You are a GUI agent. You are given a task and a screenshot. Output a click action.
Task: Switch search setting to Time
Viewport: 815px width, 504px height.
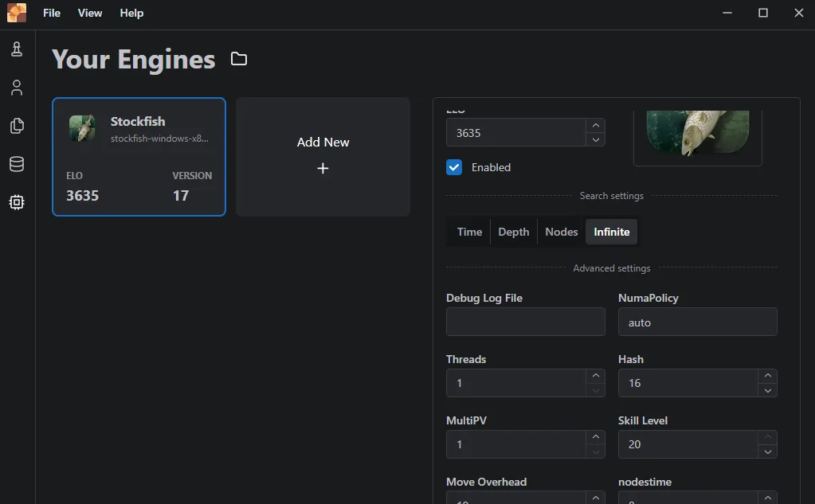469,232
